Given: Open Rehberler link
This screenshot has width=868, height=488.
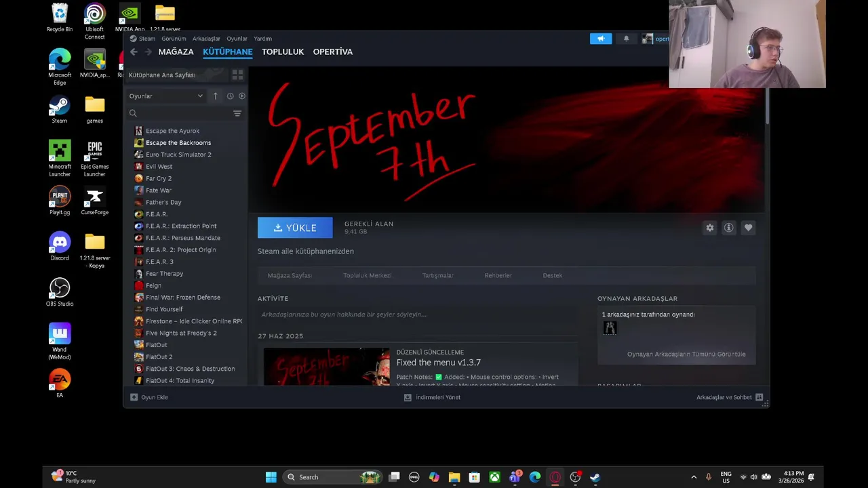Looking at the screenshot, I should 498,275.
